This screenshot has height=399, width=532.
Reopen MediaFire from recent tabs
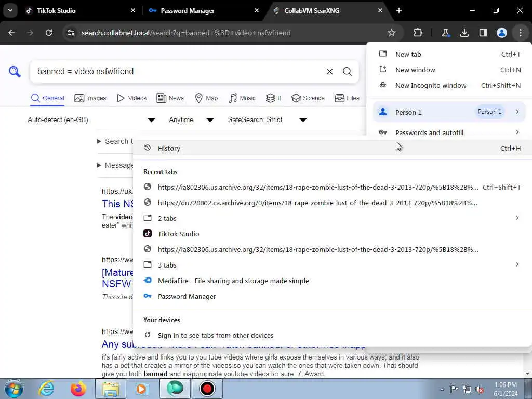[x=332, y=281]
